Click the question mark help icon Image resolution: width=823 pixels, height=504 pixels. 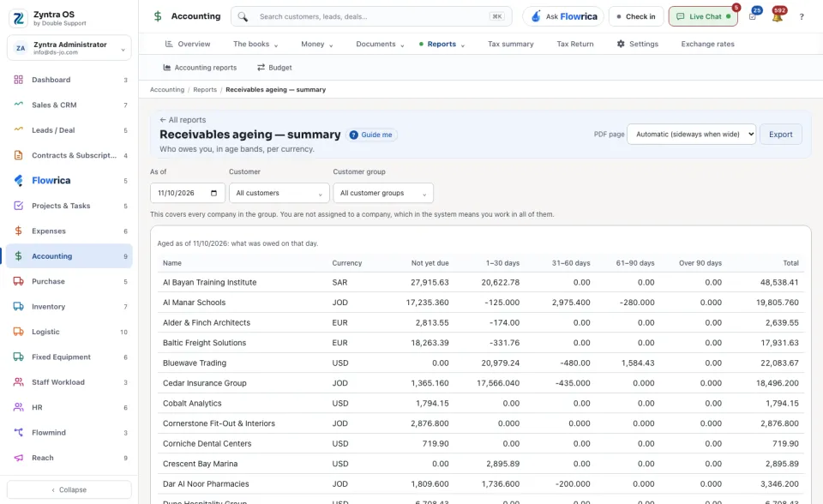pyautogui.click(x=802, y=17)
